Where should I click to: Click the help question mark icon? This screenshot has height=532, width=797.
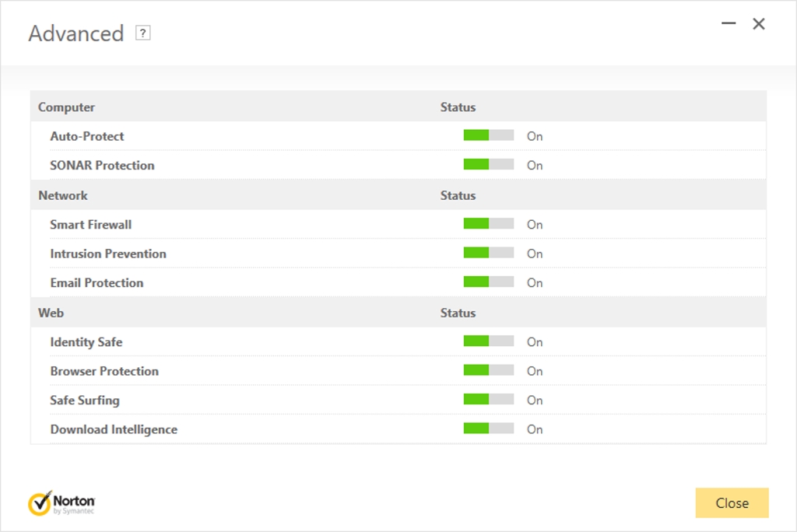[x=142, y=33]
